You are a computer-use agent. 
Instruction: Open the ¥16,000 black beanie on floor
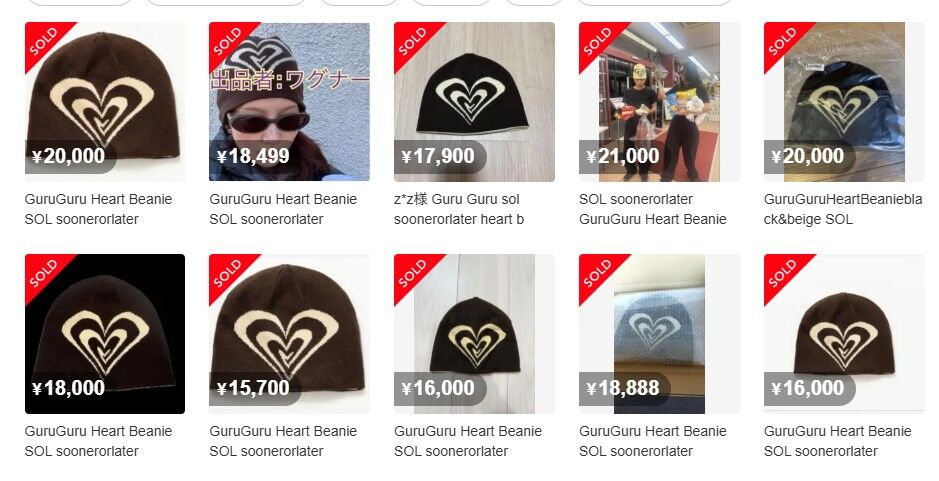coord(474,334)
